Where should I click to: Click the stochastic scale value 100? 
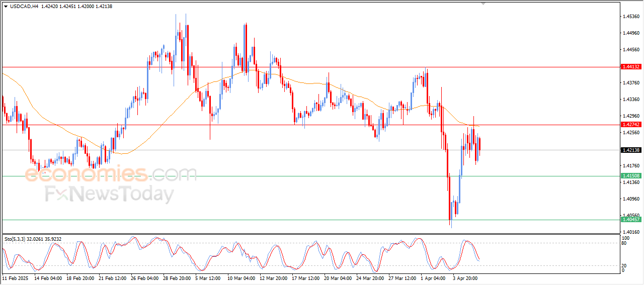(626, 238)
